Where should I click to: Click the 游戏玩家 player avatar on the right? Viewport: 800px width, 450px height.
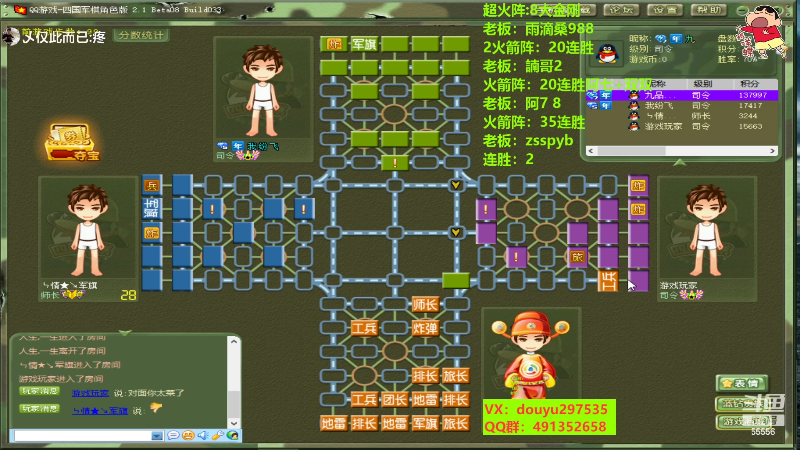[x=707, y=228]
